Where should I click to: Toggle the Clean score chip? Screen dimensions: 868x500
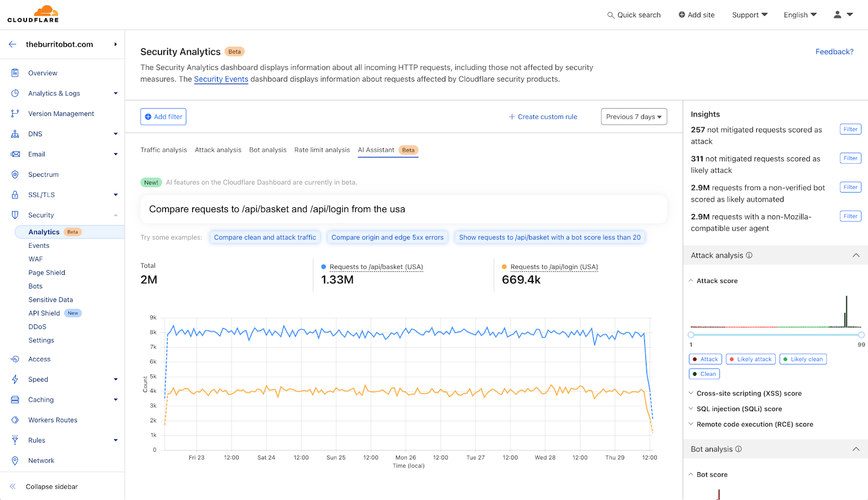(704, 374)
